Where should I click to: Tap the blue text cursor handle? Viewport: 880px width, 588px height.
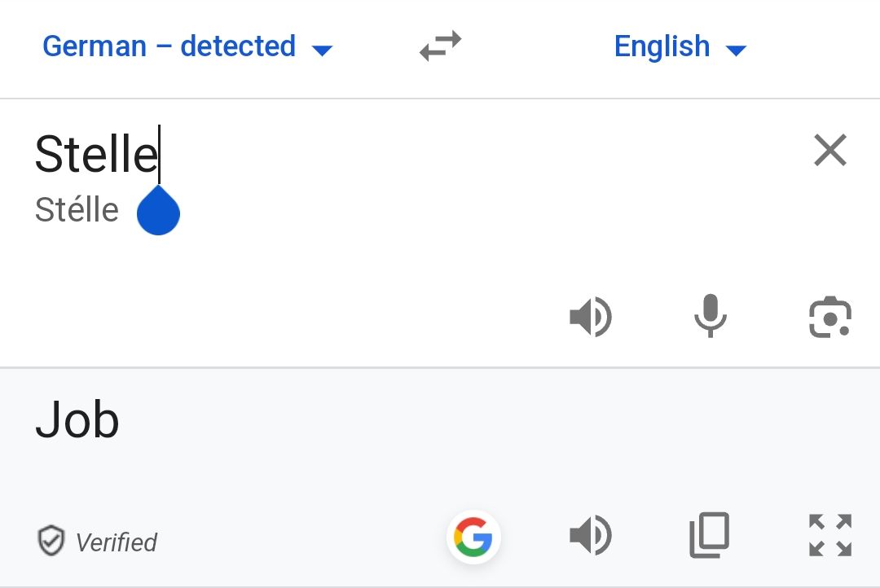click(x=158, y=213)
